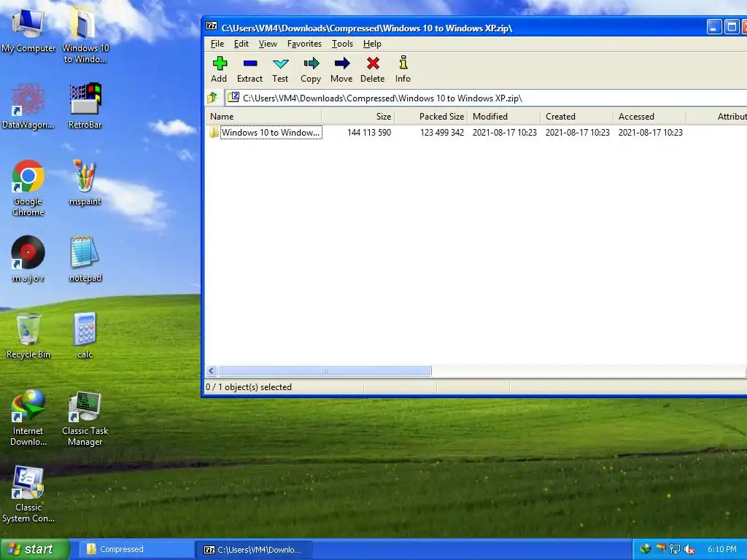Click the 7z icon in the title bar
This screenshot has width=747, height=560.
pyautogui.click(x=212, y=27)
